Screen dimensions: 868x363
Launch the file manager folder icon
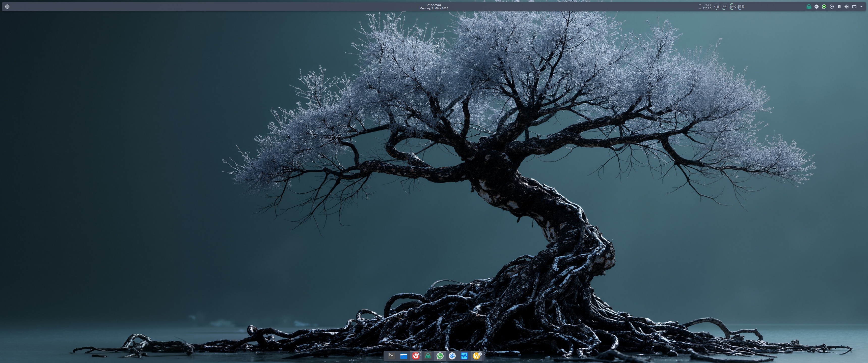point(403,356)
